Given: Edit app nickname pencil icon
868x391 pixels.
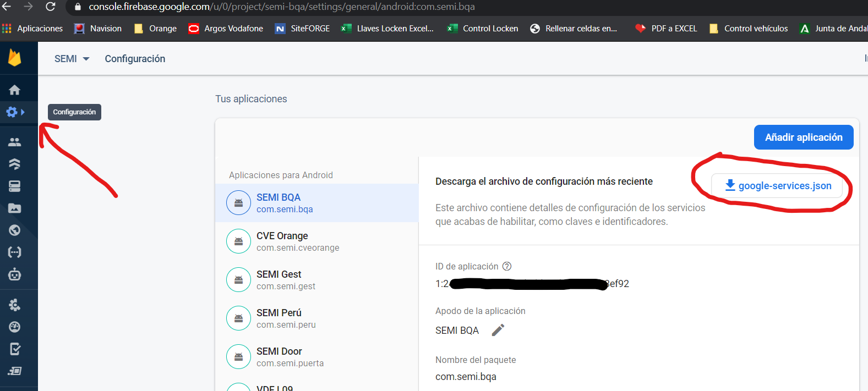Looking at the screenshot, I should point(498,330).
